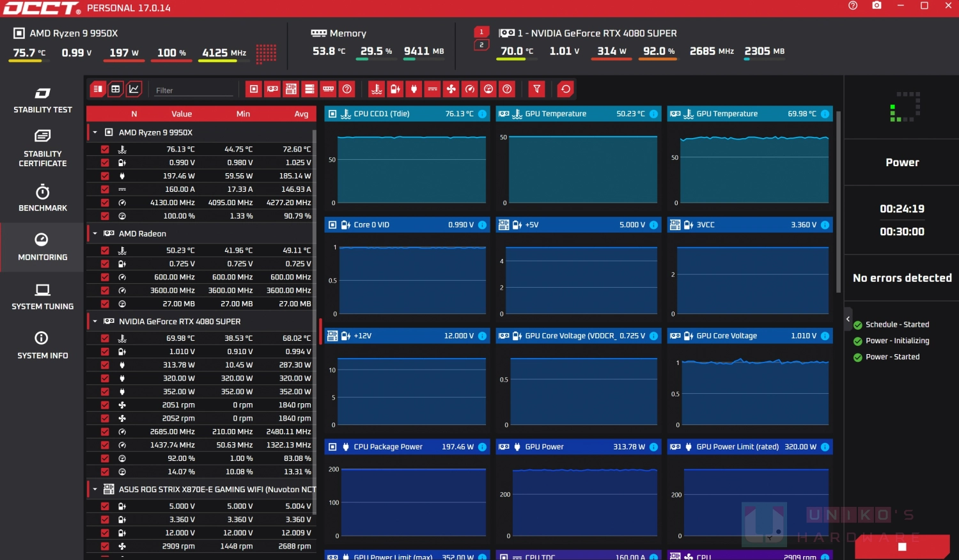Toggle the current sensor filter icon
Image resolution: width=959 pixels, height=560 pixels.
click(433, 89)
